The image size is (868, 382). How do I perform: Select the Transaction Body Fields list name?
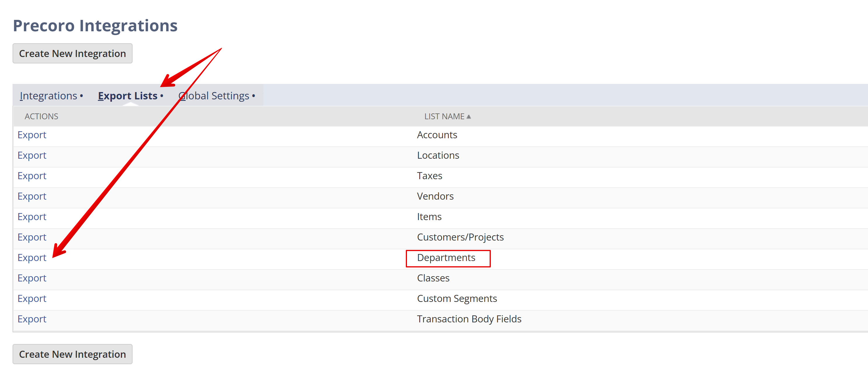pos(469,319)
